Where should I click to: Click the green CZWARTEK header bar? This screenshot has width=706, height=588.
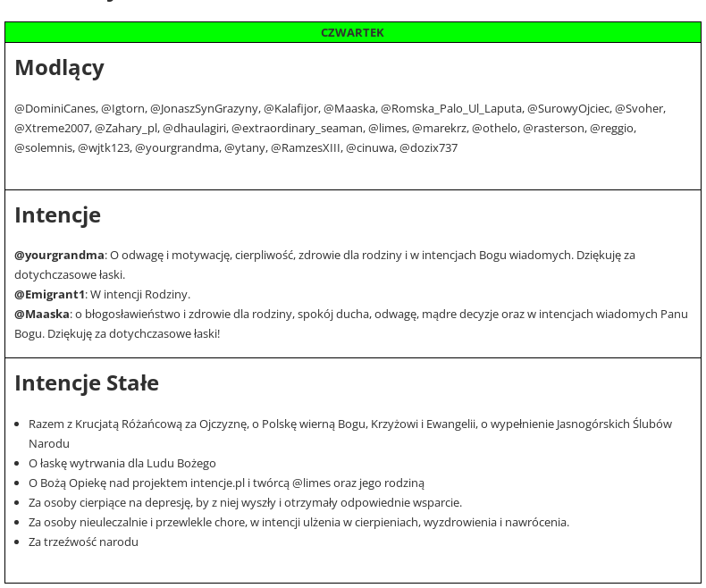[352, 32]
